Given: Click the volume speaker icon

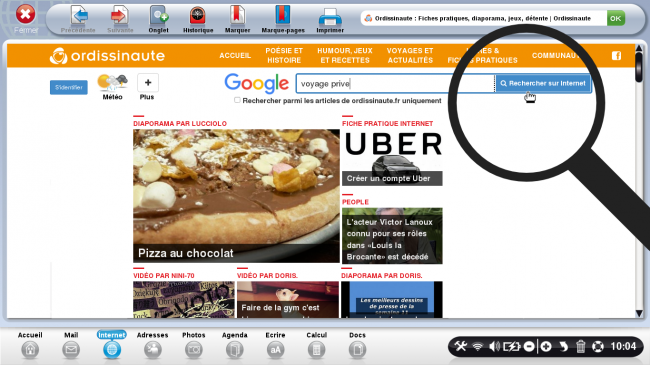Looking at the screenshot, I should pos(494,346).
